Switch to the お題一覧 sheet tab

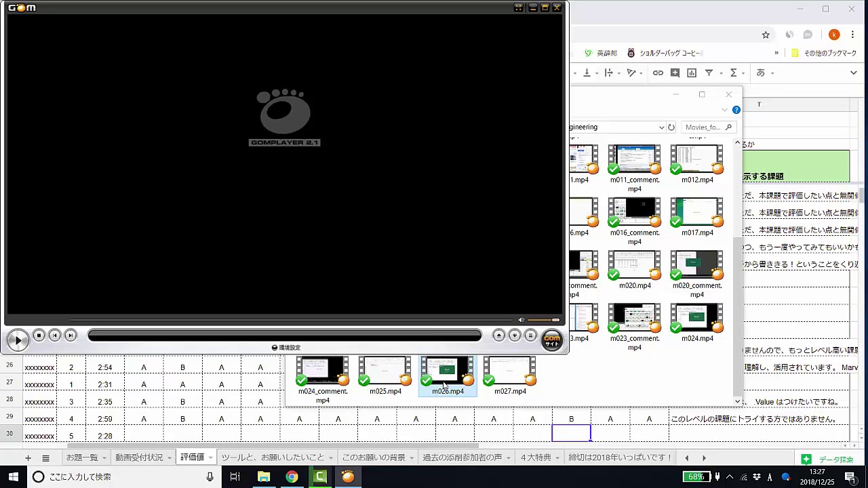81,457
